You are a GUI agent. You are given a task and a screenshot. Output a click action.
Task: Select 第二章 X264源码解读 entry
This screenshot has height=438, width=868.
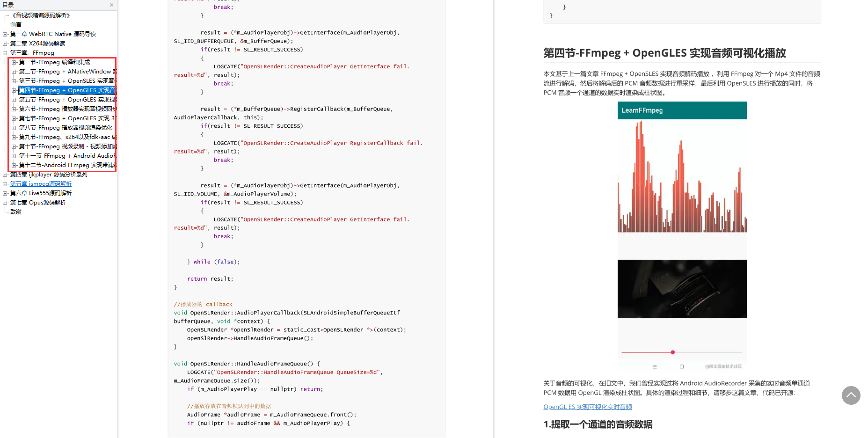[37, 44]
